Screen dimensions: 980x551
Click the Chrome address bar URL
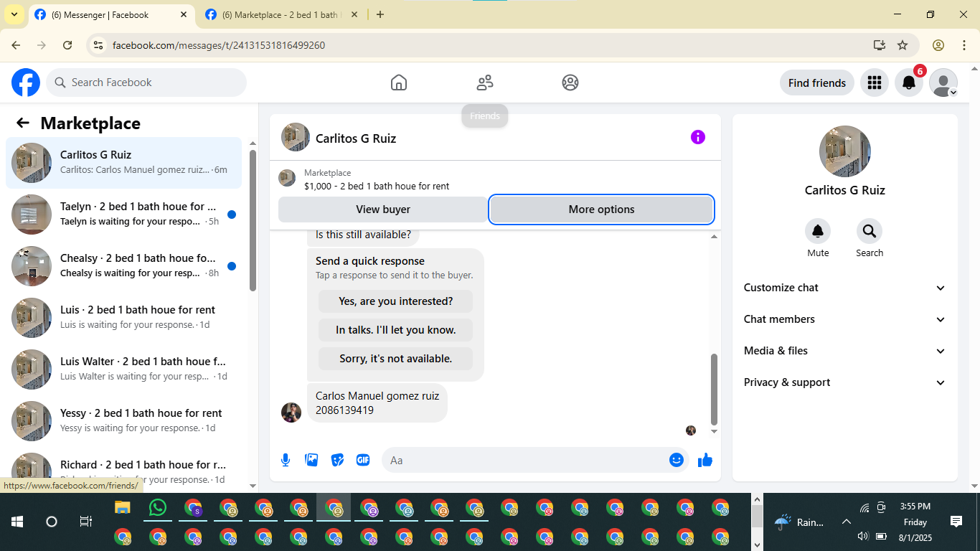(x=219, y=45)
